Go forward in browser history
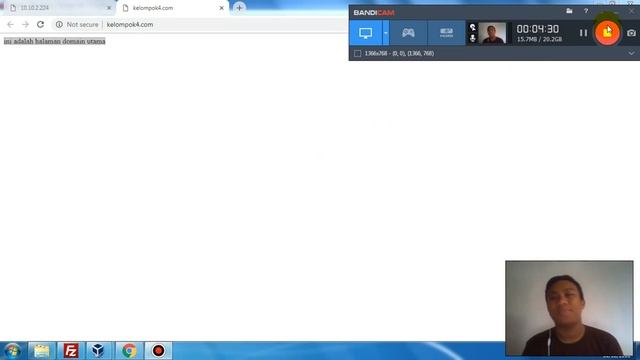 pyautogui.click(x=25, y=24)
